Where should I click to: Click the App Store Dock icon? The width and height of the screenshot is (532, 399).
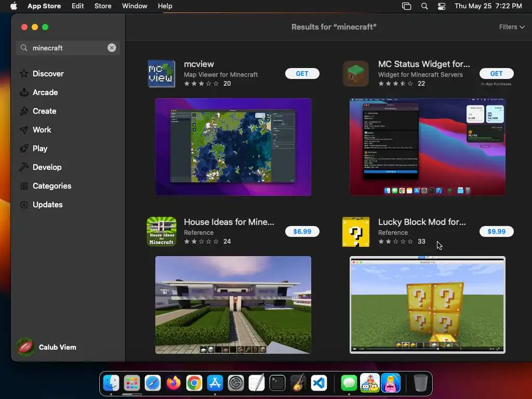pyautogui.click(x=215, y=383)
